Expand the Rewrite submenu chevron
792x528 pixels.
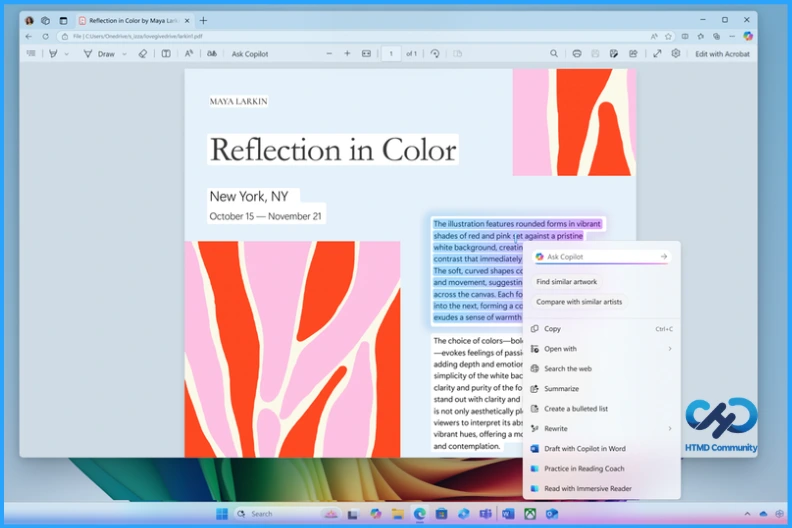670,428
